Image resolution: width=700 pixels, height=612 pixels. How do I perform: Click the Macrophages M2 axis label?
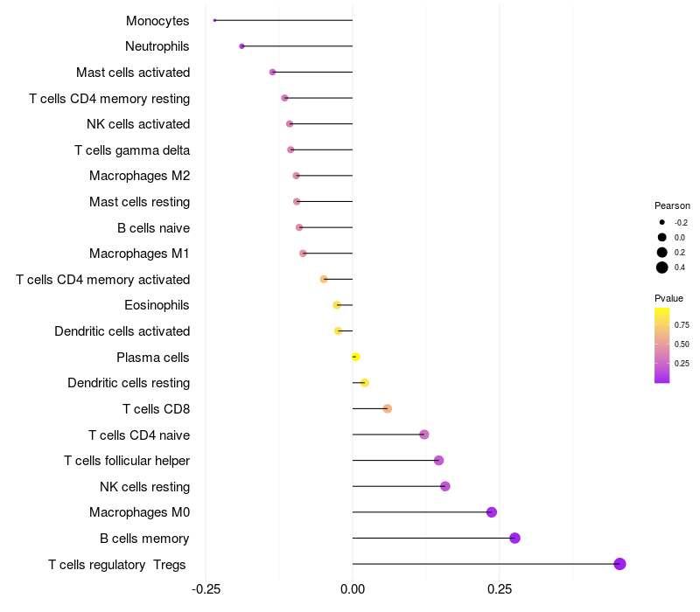tap(139, 176)
